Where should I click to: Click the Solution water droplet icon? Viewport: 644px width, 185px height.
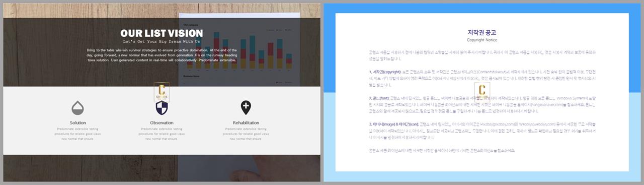point(77,108)
